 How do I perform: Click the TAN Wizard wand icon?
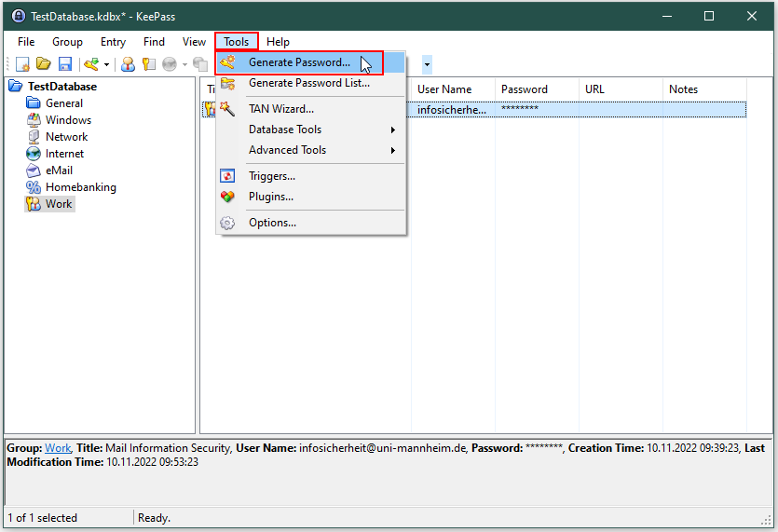point(227,109)
